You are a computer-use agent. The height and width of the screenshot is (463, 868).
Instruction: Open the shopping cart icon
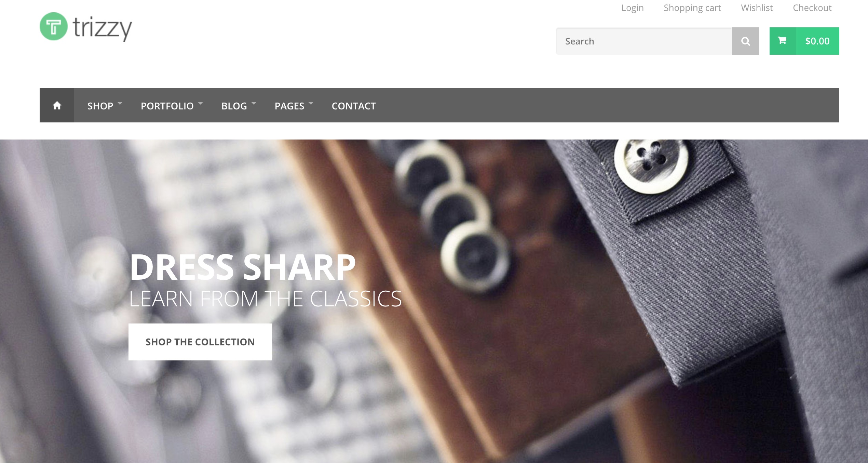[782, 41]
